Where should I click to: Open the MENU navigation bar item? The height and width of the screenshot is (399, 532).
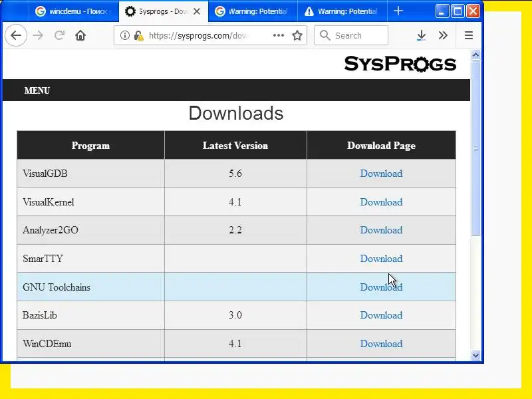click(x=37, y=90)
